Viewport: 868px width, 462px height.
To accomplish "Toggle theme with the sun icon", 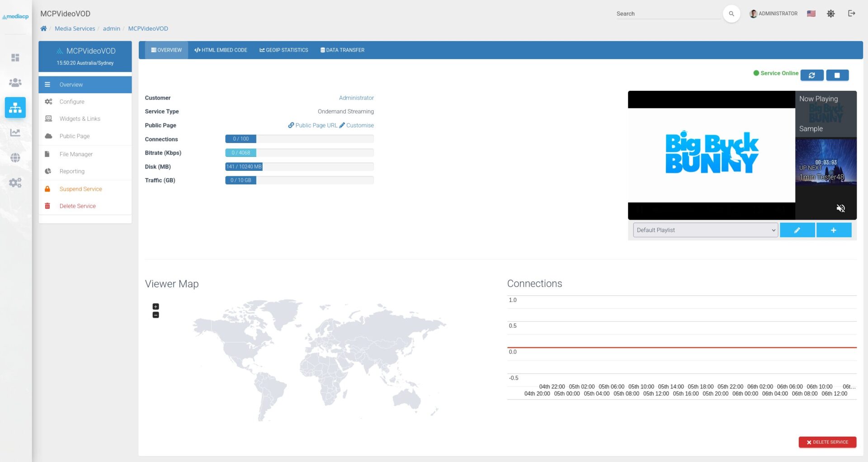I will 830,14.
